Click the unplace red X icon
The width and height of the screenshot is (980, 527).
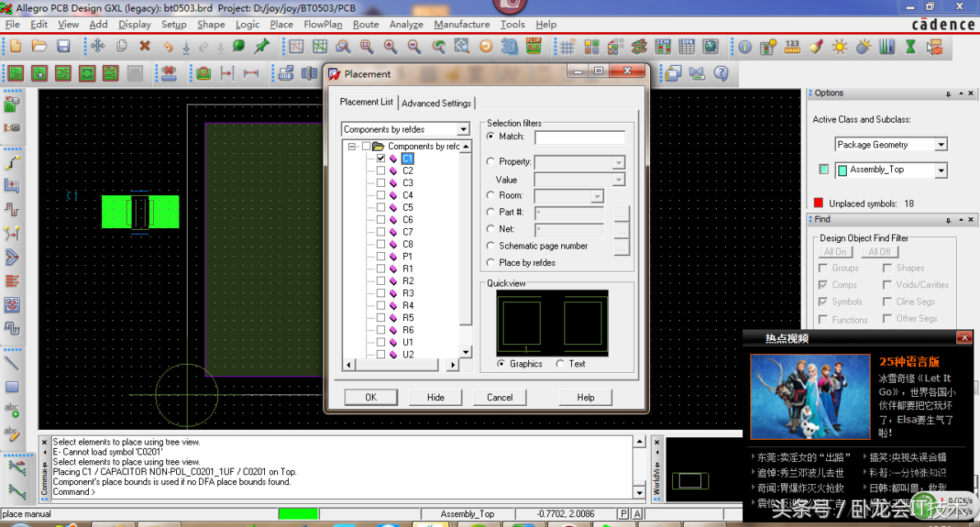coord(169,74)
